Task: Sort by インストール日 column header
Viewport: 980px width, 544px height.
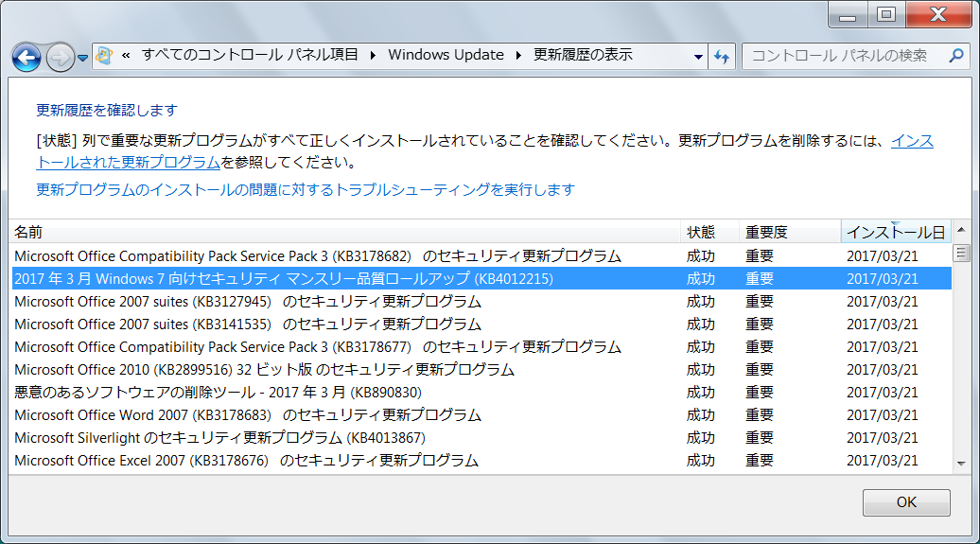Action: [x=896, y=232]
